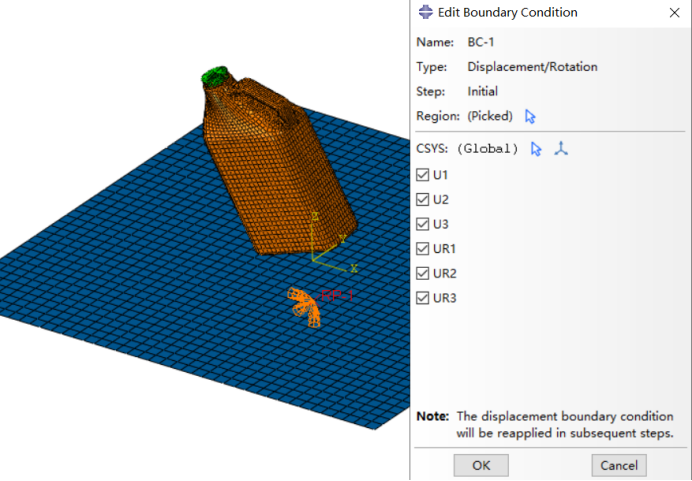This screenshot has width=692, height=481.
Task: Click the Initial step text
Action: 482,92
